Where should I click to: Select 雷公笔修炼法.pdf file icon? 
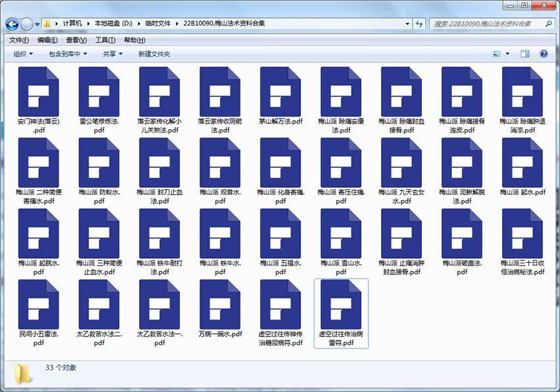click(x=99, y=92)
